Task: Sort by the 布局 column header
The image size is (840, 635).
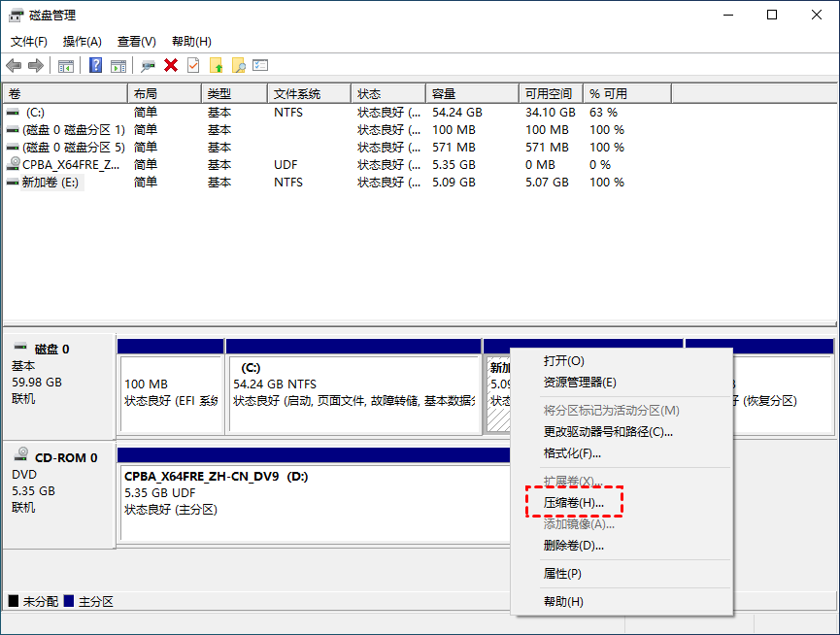Action: point(164,94)
